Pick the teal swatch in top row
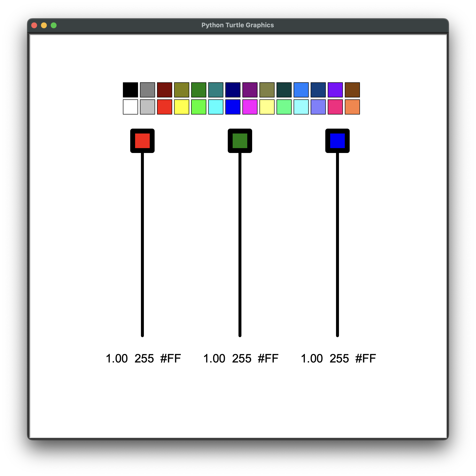This screenshot has height=476, width=476. pyautogui.click(x=216, y=90)
